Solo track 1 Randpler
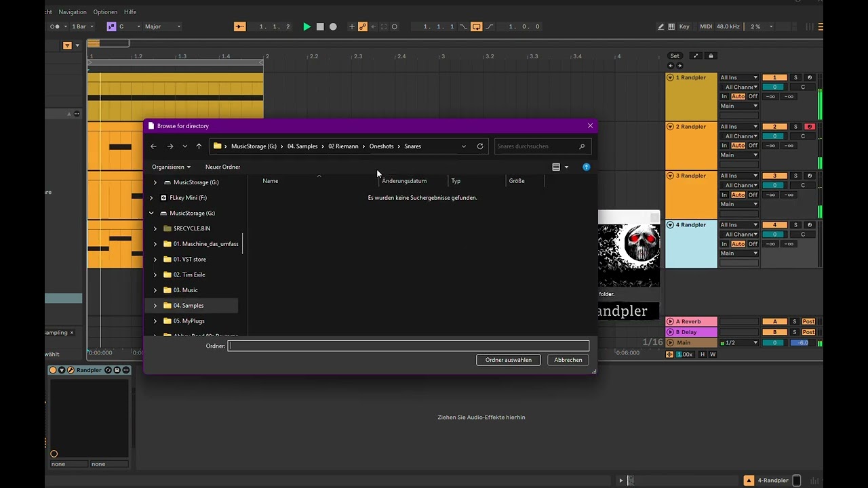Viewport: 868px width, 488px height. 796,78
